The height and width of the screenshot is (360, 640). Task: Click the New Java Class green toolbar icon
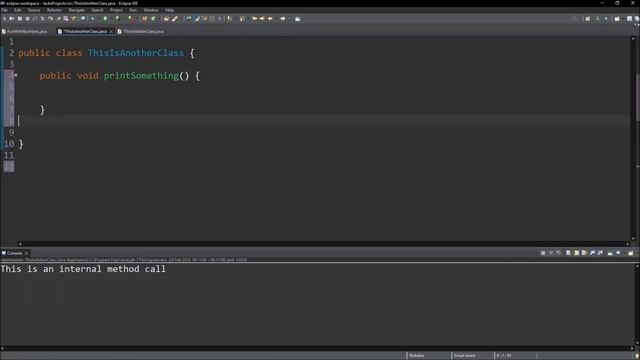coord(153,19)
